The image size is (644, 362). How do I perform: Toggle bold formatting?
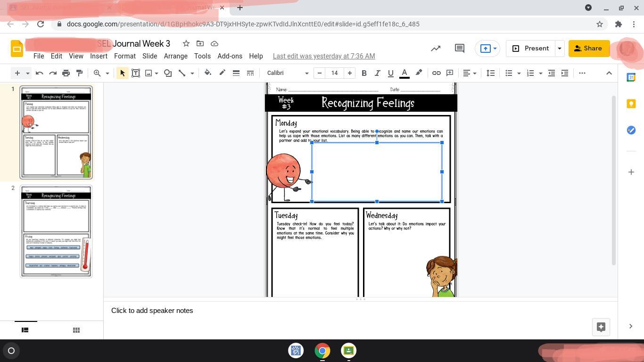coord(364,73)
